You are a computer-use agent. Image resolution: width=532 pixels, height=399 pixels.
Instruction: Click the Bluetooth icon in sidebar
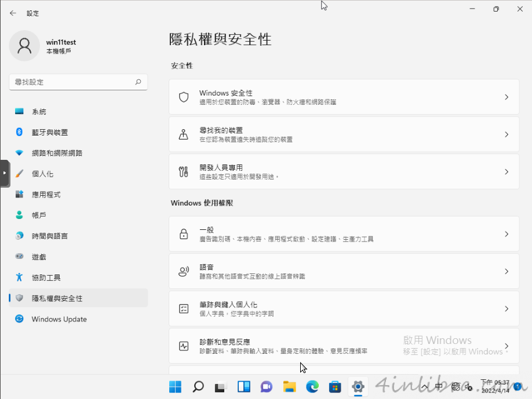coord(19,132)
